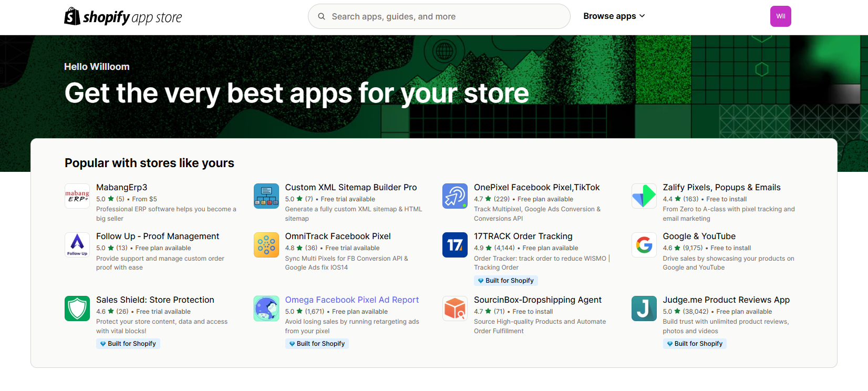Click Zalify description about pixel tracking
The width and height of the screenshot is (868, 391).
point(729,214)
